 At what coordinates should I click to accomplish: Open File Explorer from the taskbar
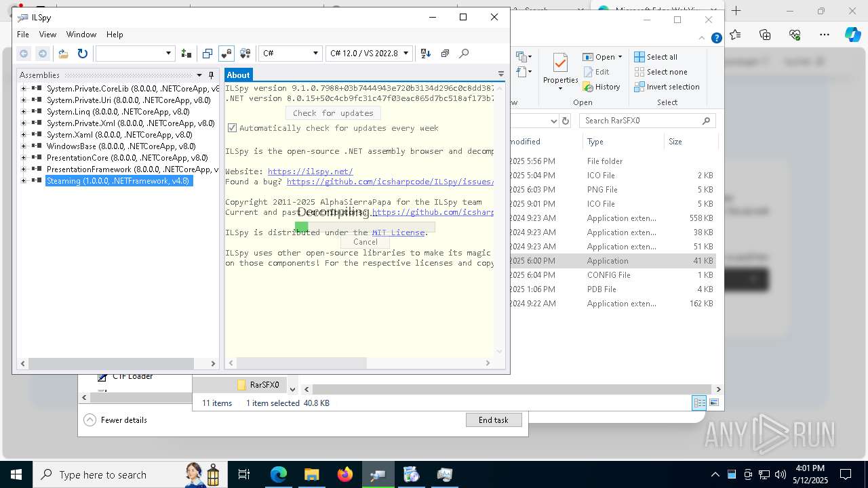click(x=312, y=474)
